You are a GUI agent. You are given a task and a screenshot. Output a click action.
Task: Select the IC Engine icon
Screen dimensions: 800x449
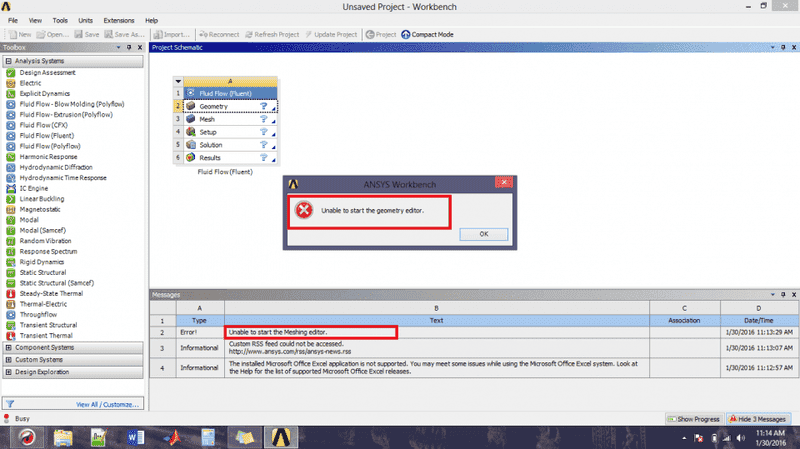point(11,189)
